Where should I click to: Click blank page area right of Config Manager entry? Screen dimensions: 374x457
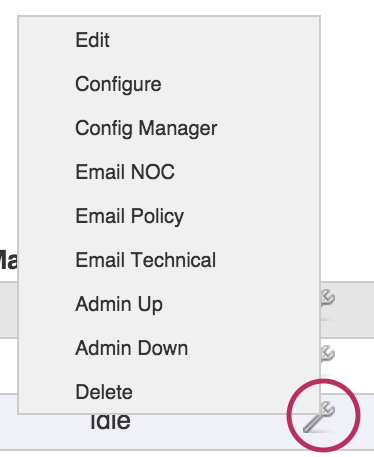click(x=347, y=128)
